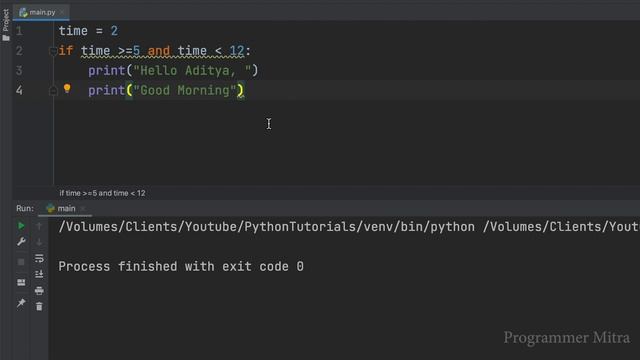This screenshot has height=360, width=640.
Task: Click breadcrumb 'if time >=5 and time < 12'
Action: (102, 193)
